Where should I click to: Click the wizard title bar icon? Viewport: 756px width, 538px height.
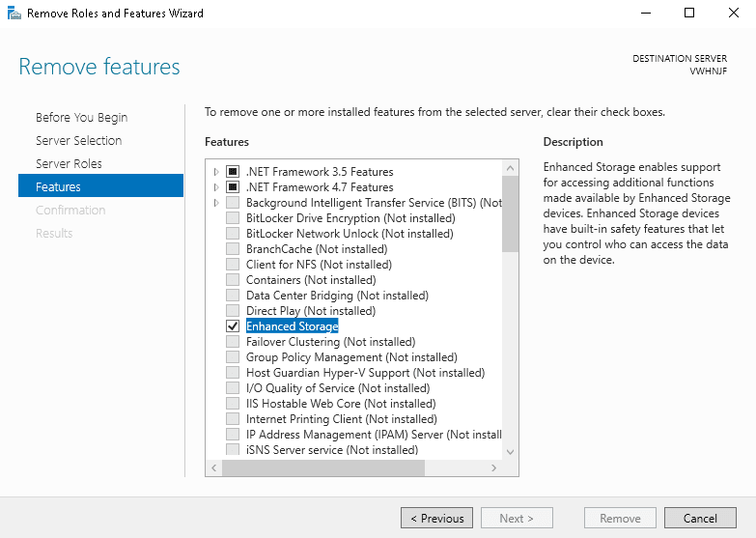click(x=14, y=13)
